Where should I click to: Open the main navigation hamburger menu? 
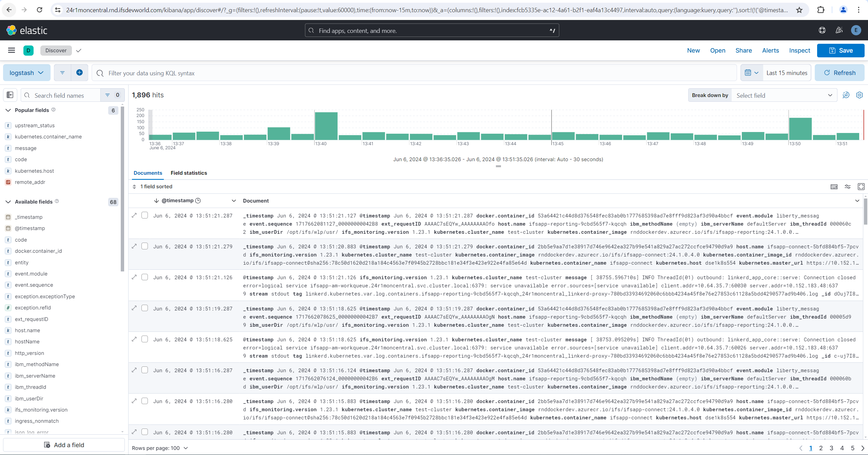[x=11, y=50]
